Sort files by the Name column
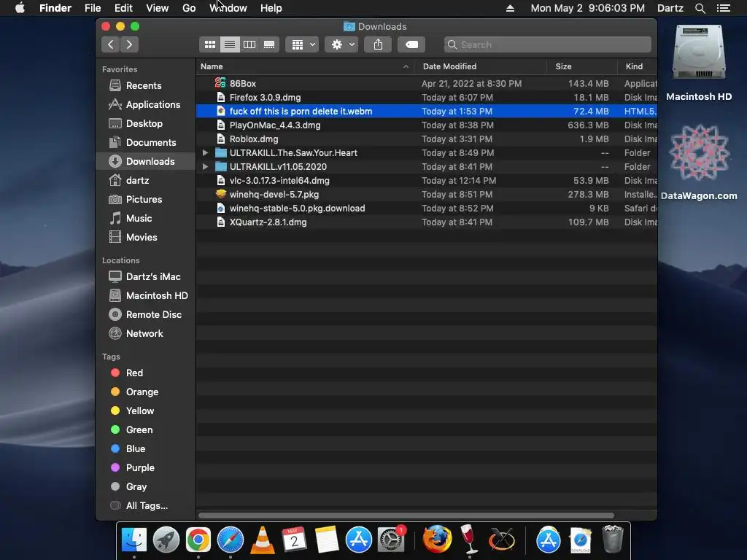The height and width of the screenshot is (560, 747). [x=305, y=66]
